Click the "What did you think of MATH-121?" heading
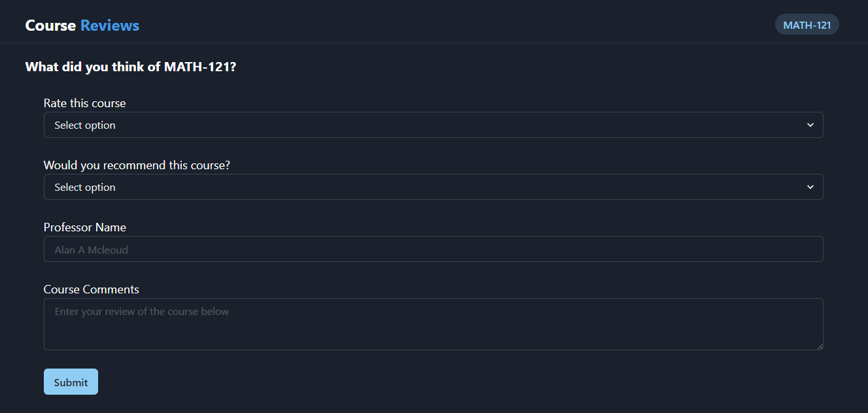The height and width of the screenshot is (413, 868). click(130, 67)
